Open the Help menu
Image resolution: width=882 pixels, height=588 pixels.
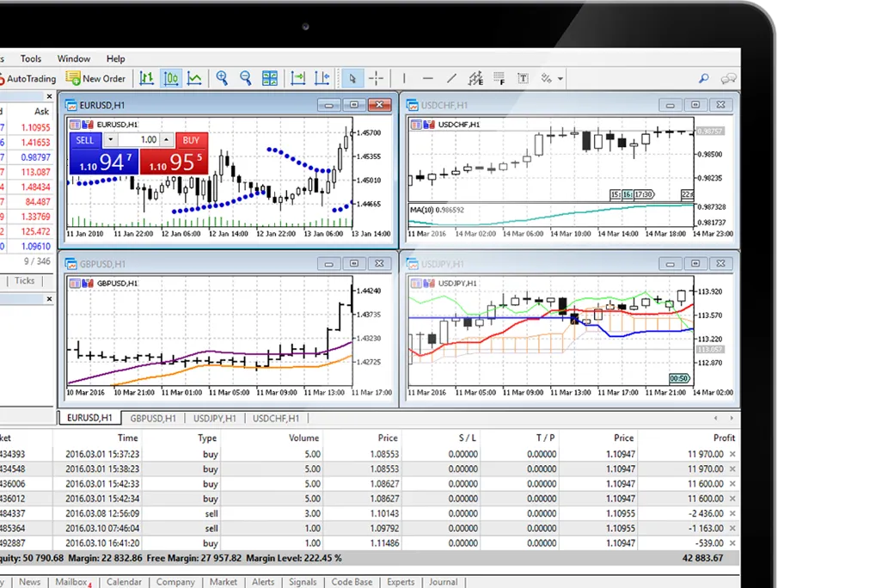tap(116, 58)
